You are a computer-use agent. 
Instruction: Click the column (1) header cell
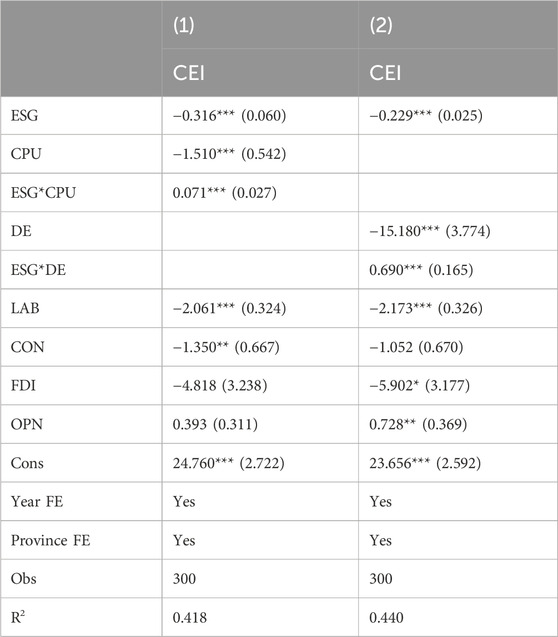(x=260, y=25)
